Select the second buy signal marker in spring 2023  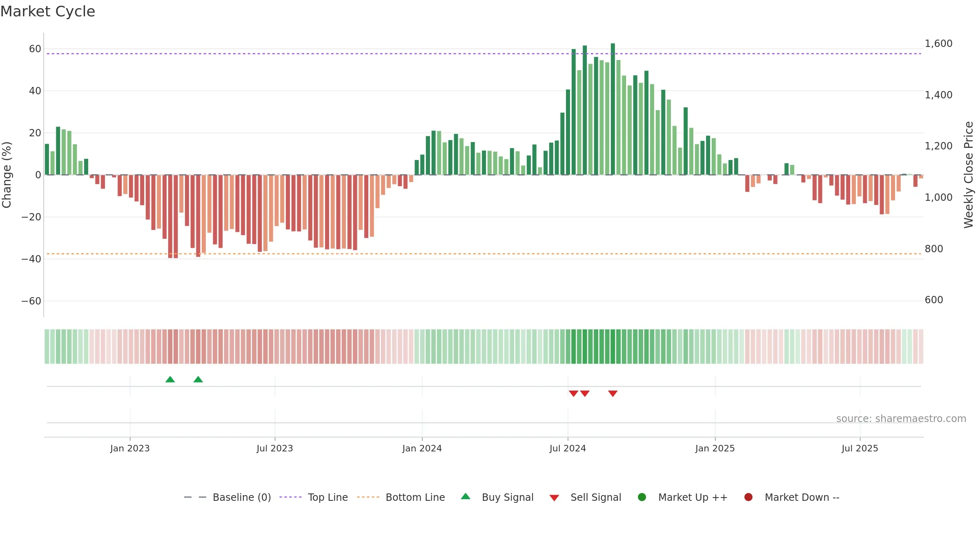coord(198,380)
